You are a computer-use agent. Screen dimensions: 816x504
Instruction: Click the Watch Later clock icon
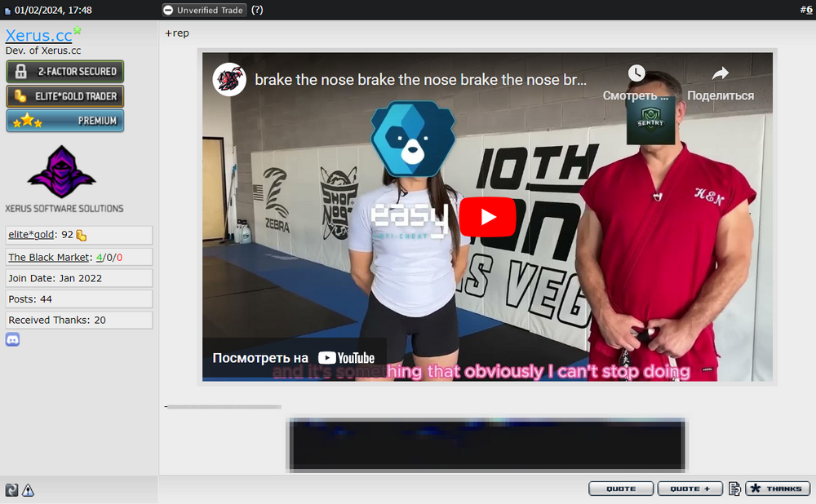pyautogui.click(x=636, y=73)
